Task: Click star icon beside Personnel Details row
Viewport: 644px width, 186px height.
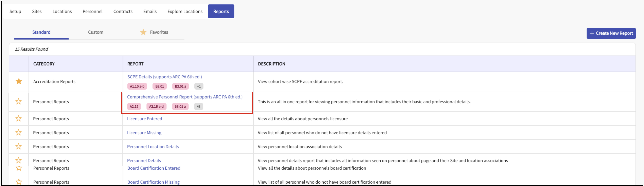Action: click(x=19, y=160)
